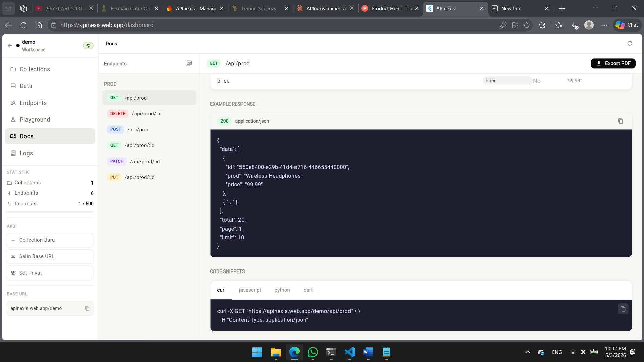
Task: Switch to the Product Hunt tab
Action: click(x=390, y=9)
